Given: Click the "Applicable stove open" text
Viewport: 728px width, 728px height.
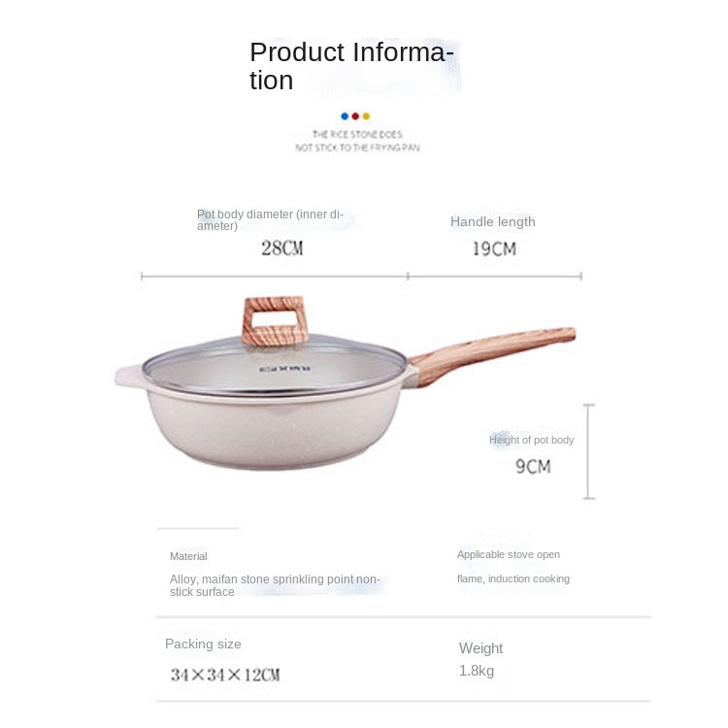Looking at the screenshot, I should (509, 554).
